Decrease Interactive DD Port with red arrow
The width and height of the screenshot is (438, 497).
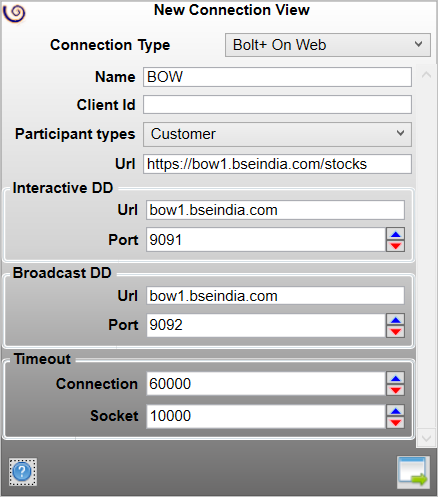click(396, 246)
